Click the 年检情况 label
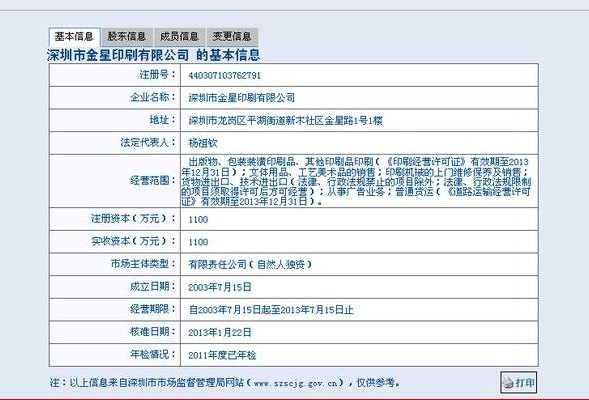The image size is (589, 400). (153, 354)
